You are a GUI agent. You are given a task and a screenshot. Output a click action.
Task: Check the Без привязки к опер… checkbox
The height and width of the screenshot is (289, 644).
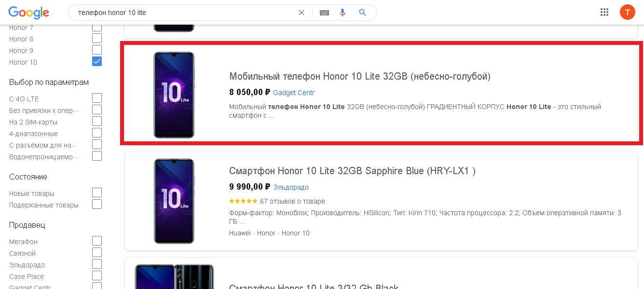(97, 110)
